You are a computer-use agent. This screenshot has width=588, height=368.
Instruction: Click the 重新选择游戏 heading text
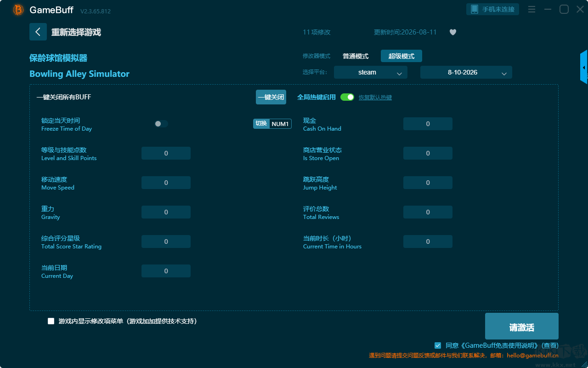click(x=76, y=32)
